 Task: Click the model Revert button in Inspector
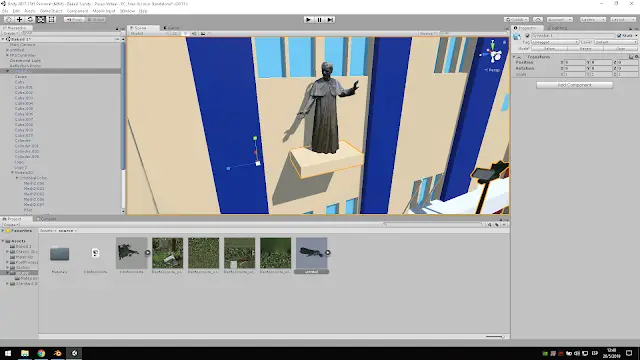pyautogui.click(x=585, y=49)
